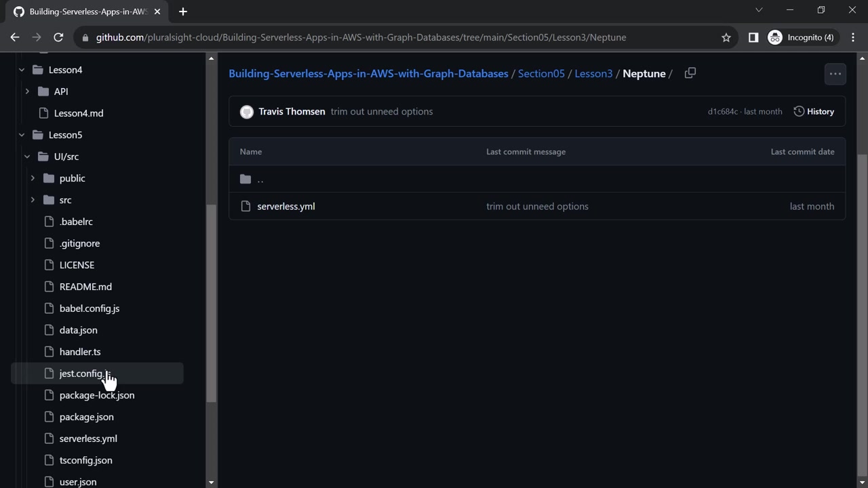The width and height of the screenshot is (868, 488).
Task: Open handler.ts in the file tree
Action: (x=80, y=352)
